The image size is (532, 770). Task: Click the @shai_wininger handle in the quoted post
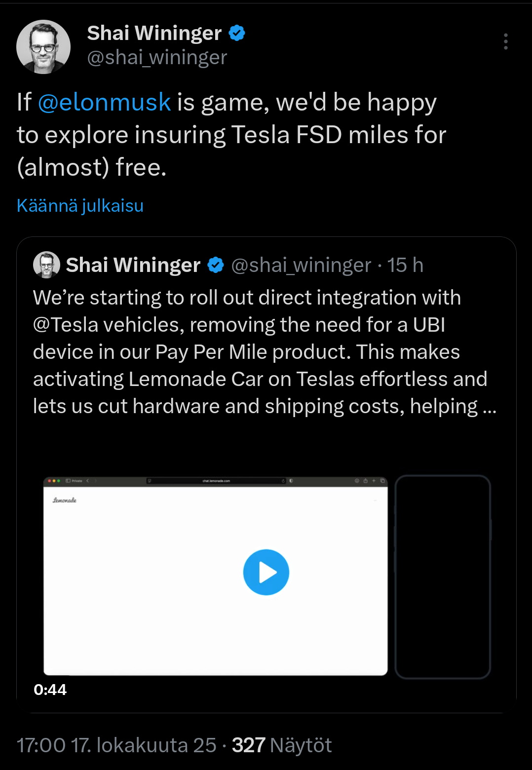coord(301,265)
